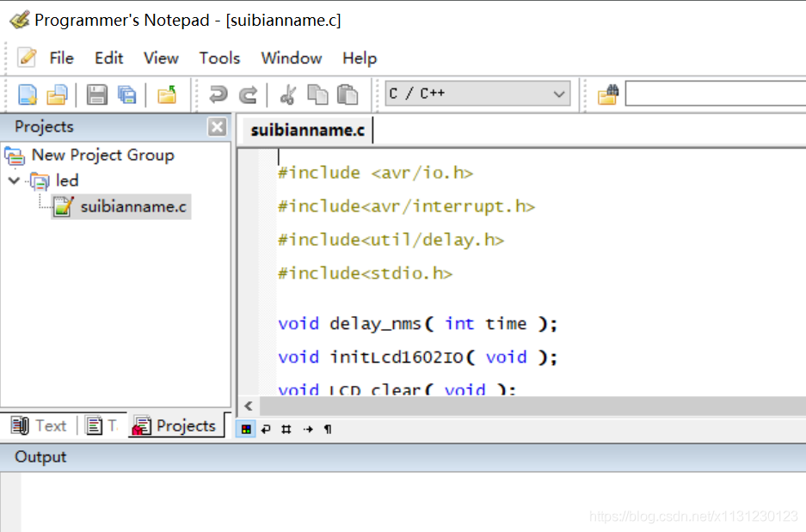The width and height of the screenshot is (806, 532).
Task: Toggle the colored syntax highlighting button
Action: (x=246, y=429)
